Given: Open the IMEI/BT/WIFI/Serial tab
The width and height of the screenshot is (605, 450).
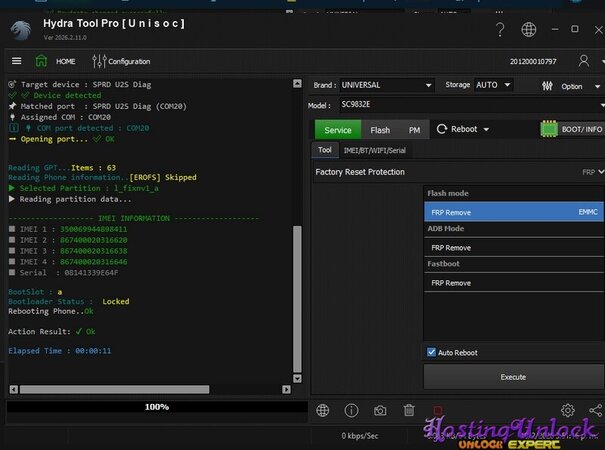Looking at the screenshot, I should (x=374, y=150).
